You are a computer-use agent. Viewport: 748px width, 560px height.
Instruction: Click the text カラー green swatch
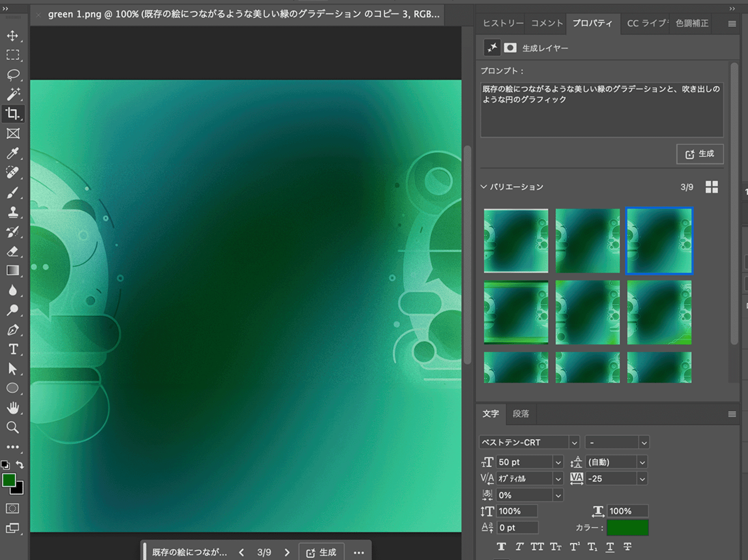point(628,527)
